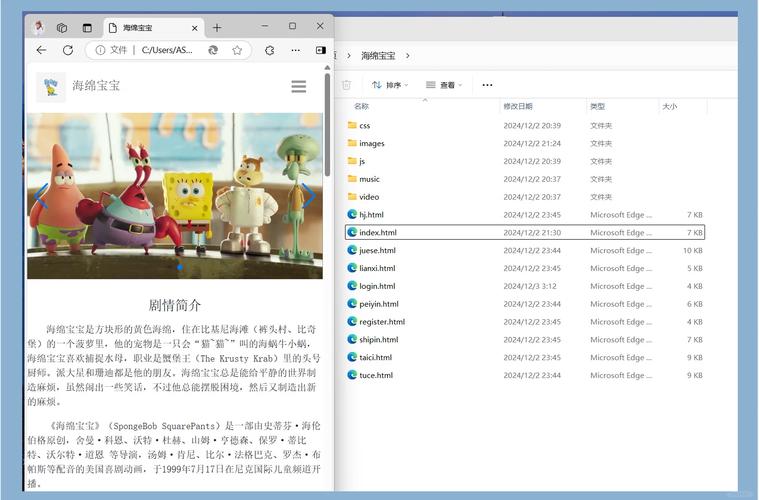Open the 查看 view dropdown

(444, 85)
